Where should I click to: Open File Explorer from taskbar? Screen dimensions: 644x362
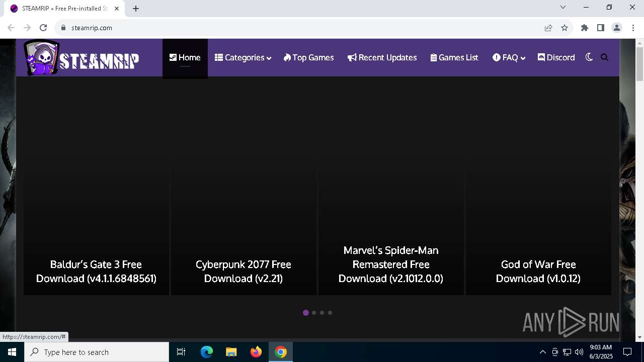coord(231,352)
